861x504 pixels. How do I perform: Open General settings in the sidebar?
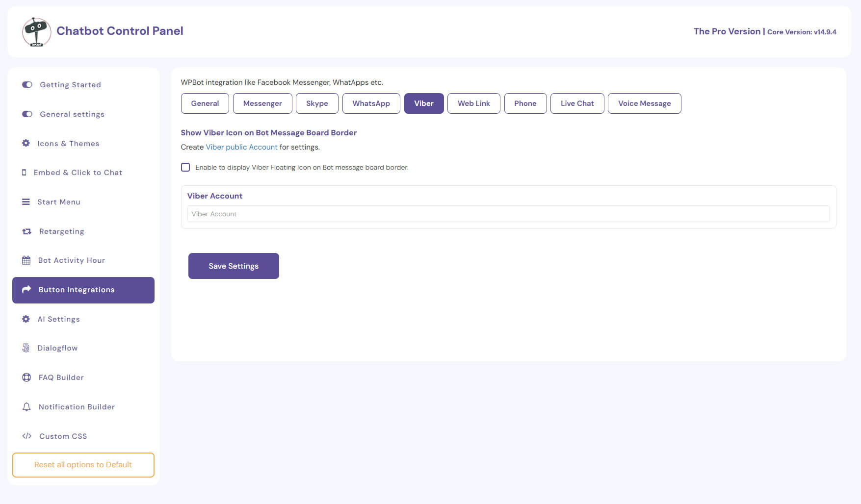tap(83, 114)
